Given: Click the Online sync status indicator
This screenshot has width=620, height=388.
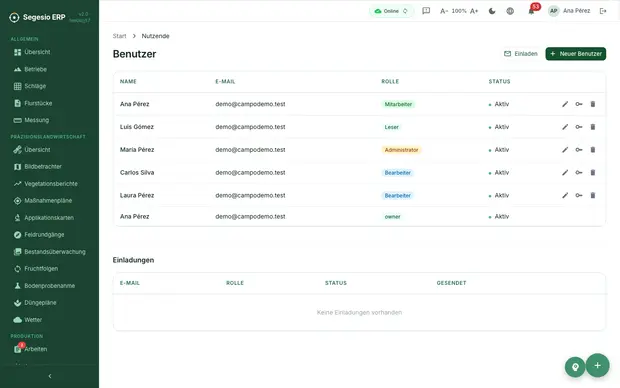Looking at the screenshot, I should click(391, 11).
